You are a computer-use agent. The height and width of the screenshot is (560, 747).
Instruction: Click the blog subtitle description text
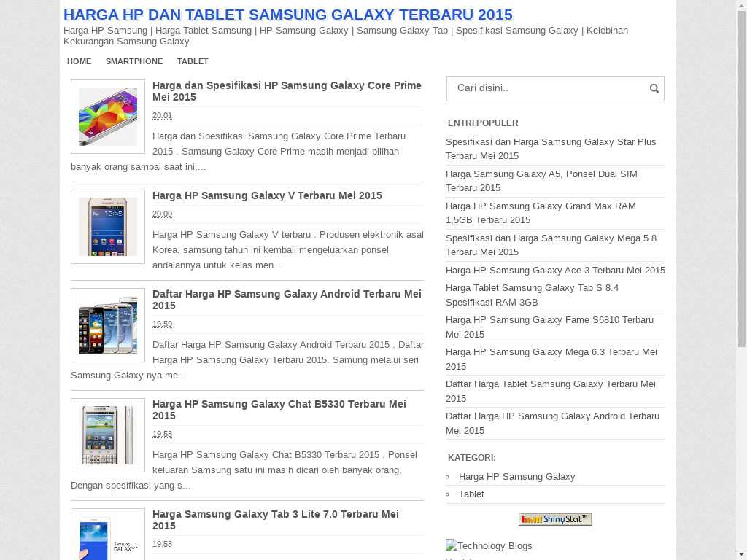345,36
